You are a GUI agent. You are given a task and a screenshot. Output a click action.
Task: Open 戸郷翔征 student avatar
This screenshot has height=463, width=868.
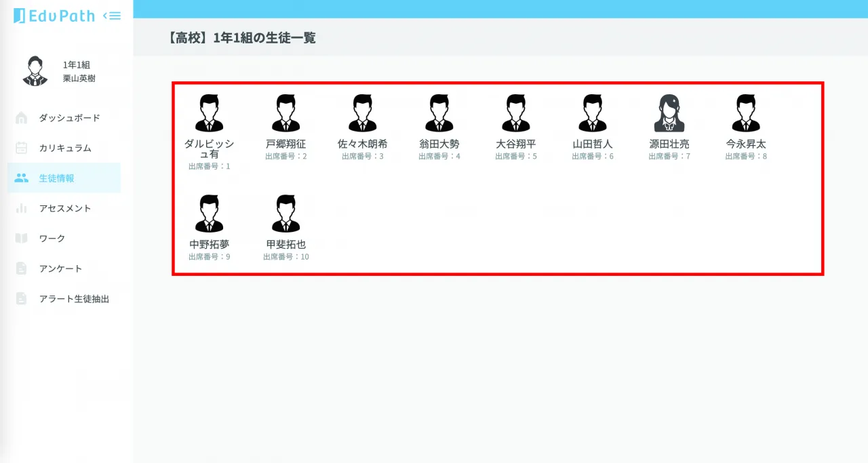point(286,113)
